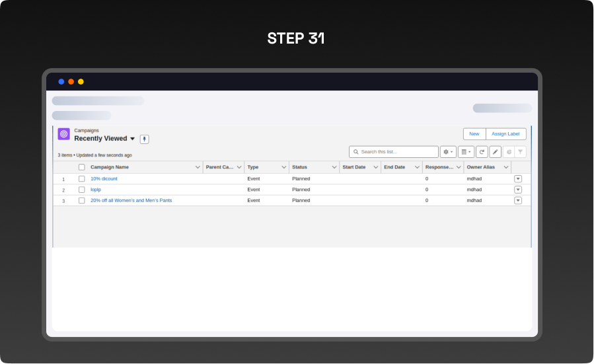Image resolution: width=594 pixels, height=364 pixels.
Task: Expand the Recently Viewed list view dropdown
Action: pyautogui.click(x=132, y=139)
